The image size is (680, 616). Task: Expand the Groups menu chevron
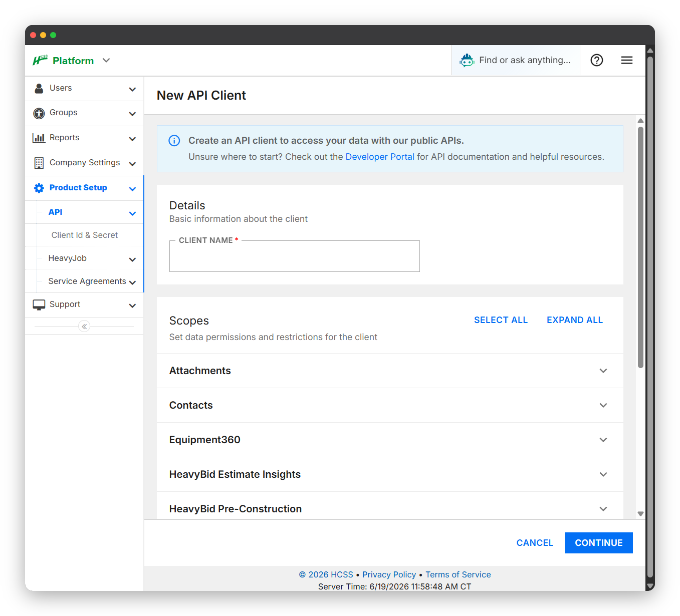[132, 114]
